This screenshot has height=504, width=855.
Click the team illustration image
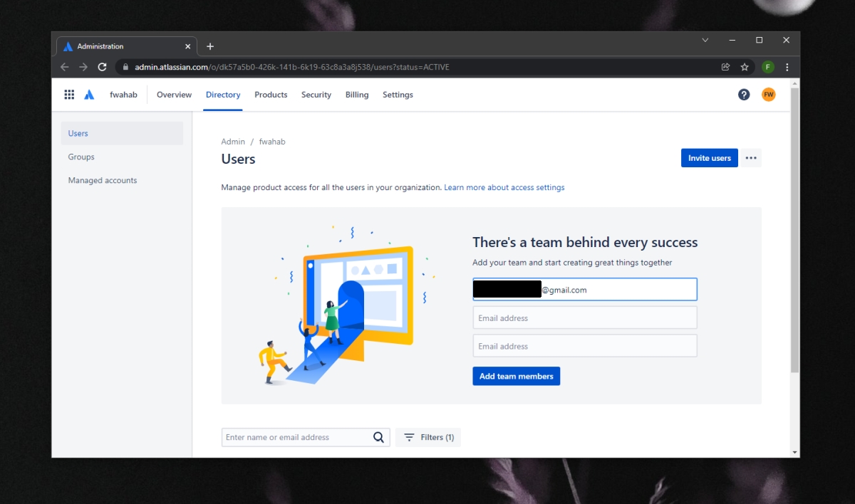click(x=347, y=305)
